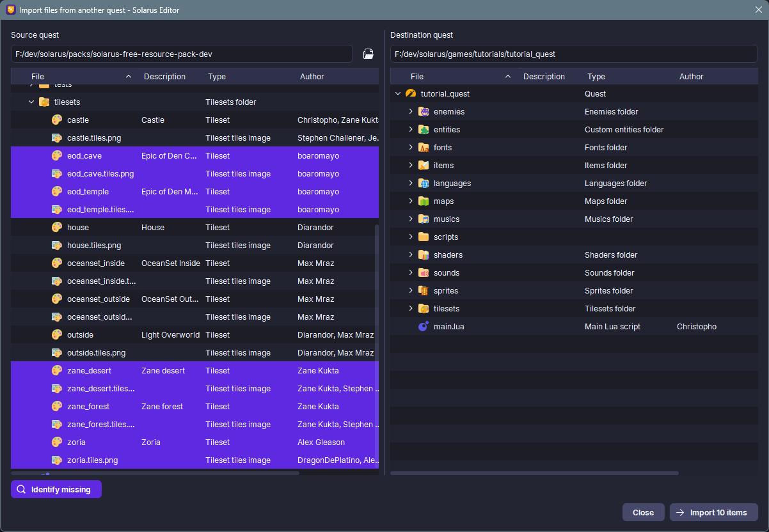Viewport: 769px width, 532px height.
Task: Click the sprites folder icon
Action: (424, 290)
